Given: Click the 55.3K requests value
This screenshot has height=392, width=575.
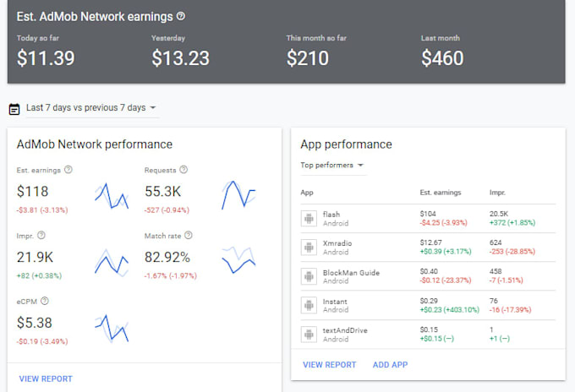Looking at the screenshot, I should point(163,191).
